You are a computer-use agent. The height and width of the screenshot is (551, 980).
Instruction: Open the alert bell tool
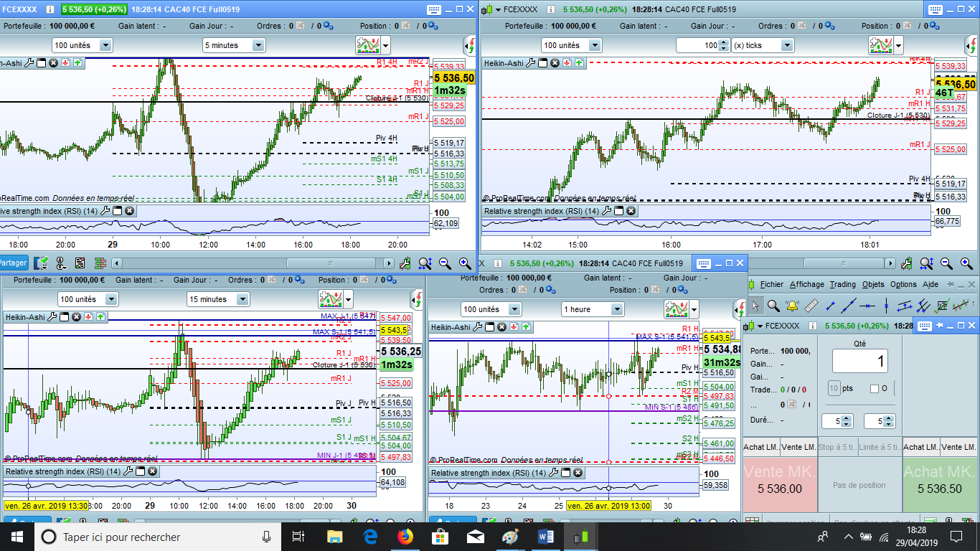coord(793,306)
